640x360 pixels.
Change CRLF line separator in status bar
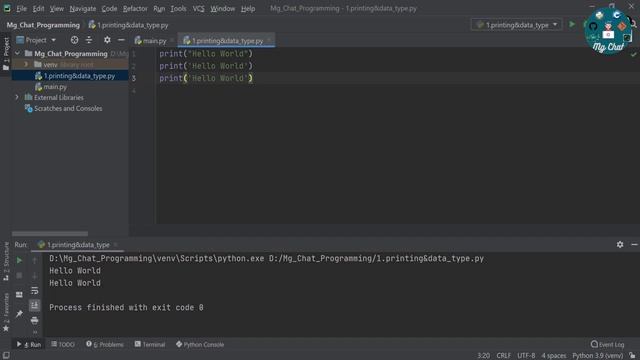click(x=504, y=356)
